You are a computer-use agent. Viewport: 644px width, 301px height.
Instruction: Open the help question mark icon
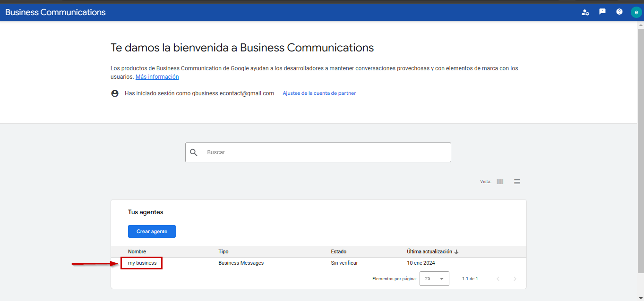[619, 12]
